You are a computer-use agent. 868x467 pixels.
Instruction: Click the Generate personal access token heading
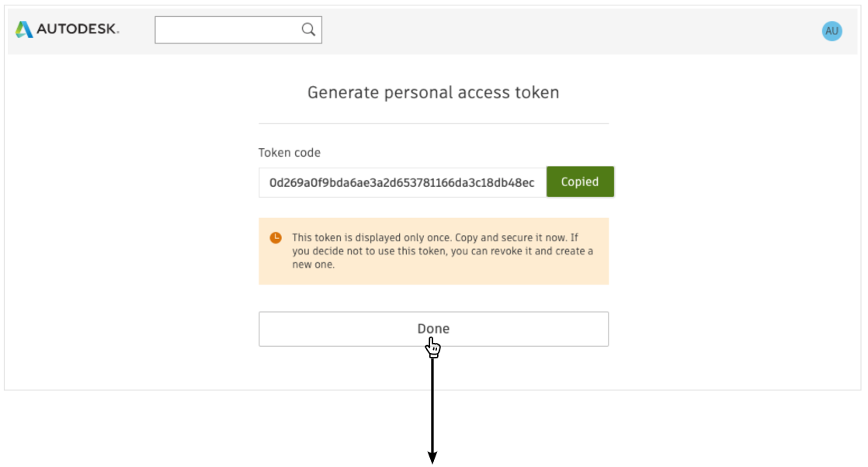click(x=433, y=92)
